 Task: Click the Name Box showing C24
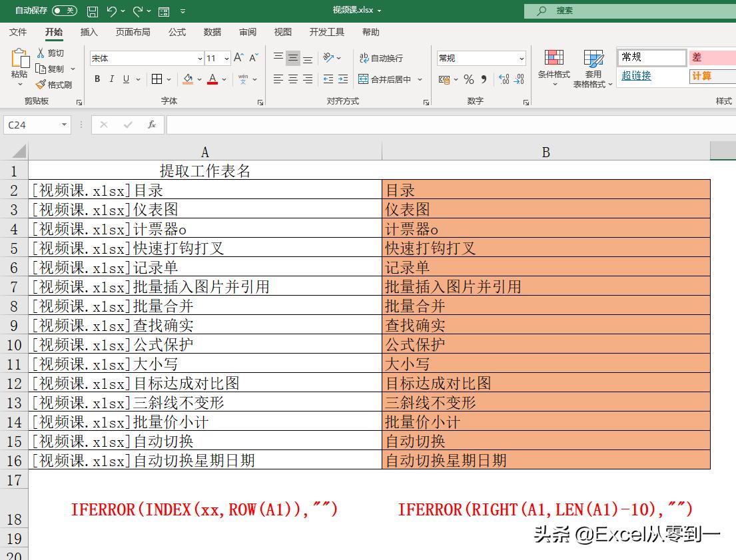coord(31,125)
